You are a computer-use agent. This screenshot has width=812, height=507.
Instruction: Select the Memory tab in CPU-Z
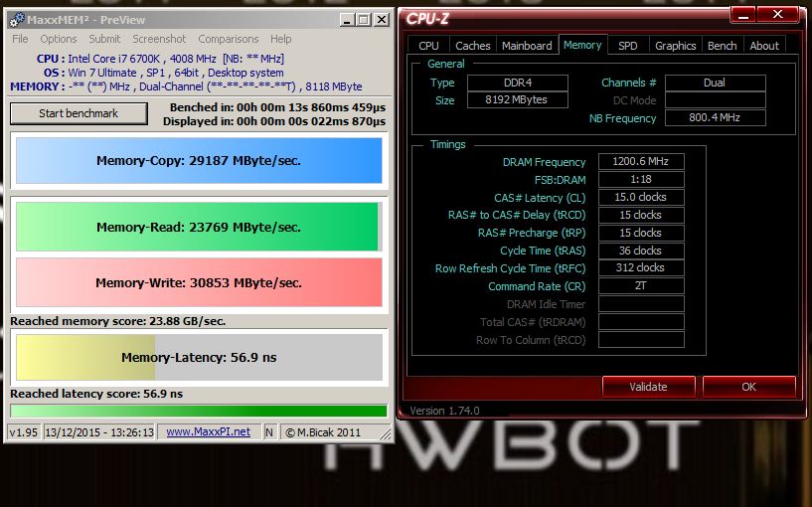pos(582,45)
